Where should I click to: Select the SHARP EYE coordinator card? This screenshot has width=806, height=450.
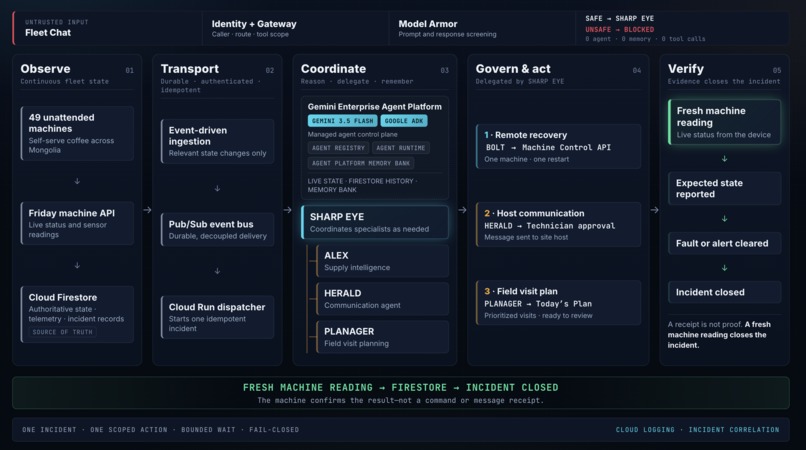[375, 222]
